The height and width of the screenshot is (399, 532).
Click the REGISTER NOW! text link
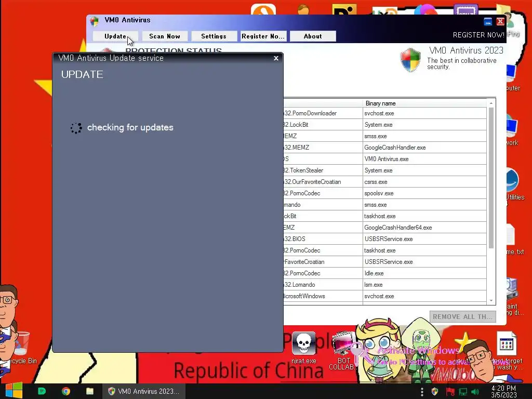(478, 35)
